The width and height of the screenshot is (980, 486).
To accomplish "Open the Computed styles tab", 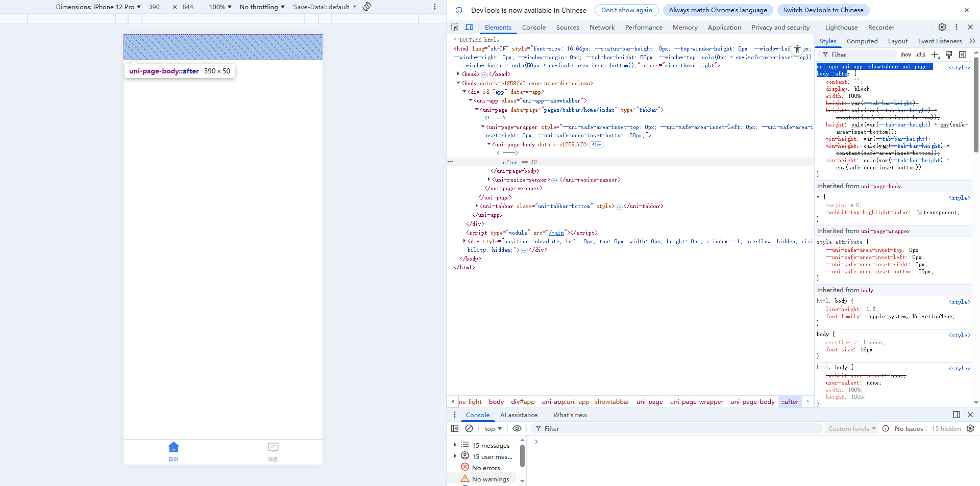I will (862, 41).
